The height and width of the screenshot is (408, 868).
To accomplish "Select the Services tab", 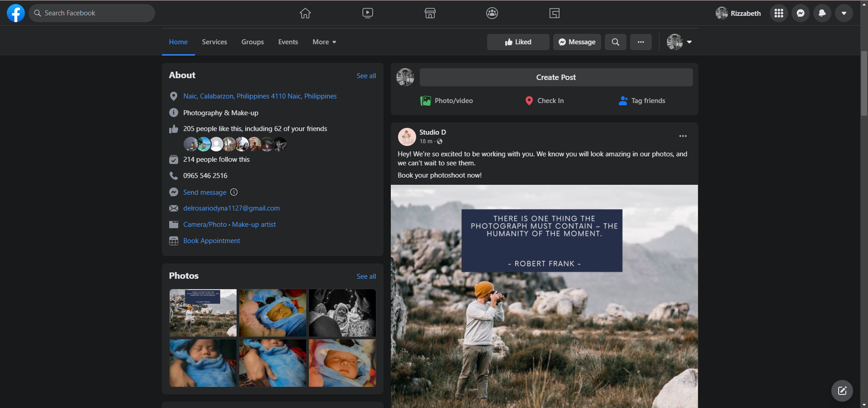I will 214,42.
